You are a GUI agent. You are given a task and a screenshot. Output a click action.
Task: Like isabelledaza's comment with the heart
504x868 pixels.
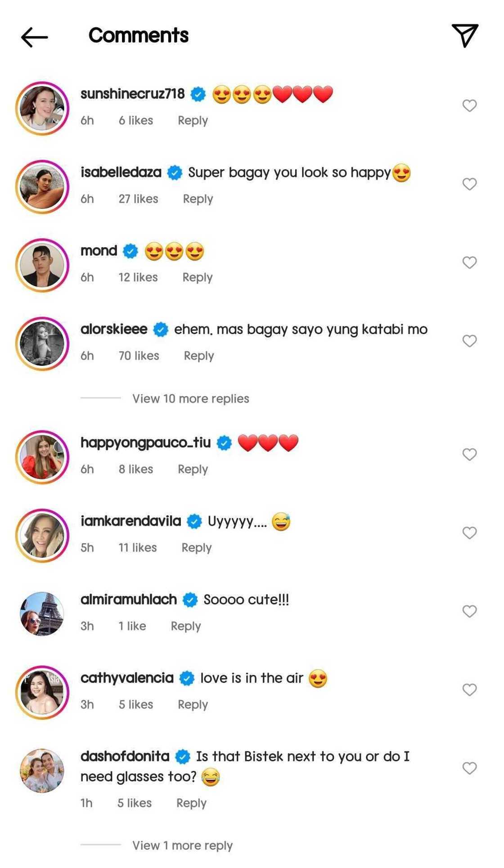coord(469,184)
